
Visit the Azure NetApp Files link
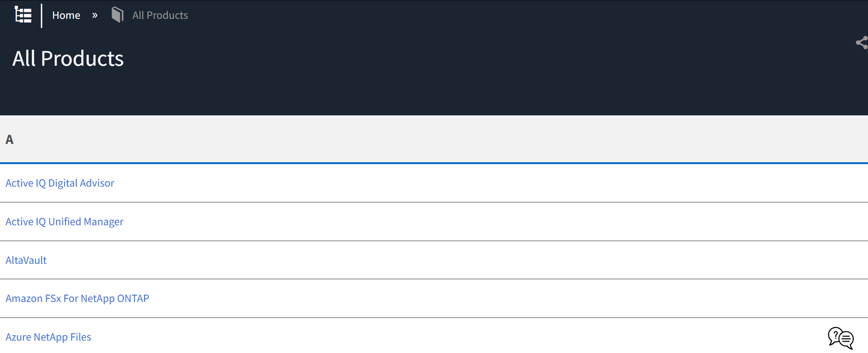tap(48, 337)
